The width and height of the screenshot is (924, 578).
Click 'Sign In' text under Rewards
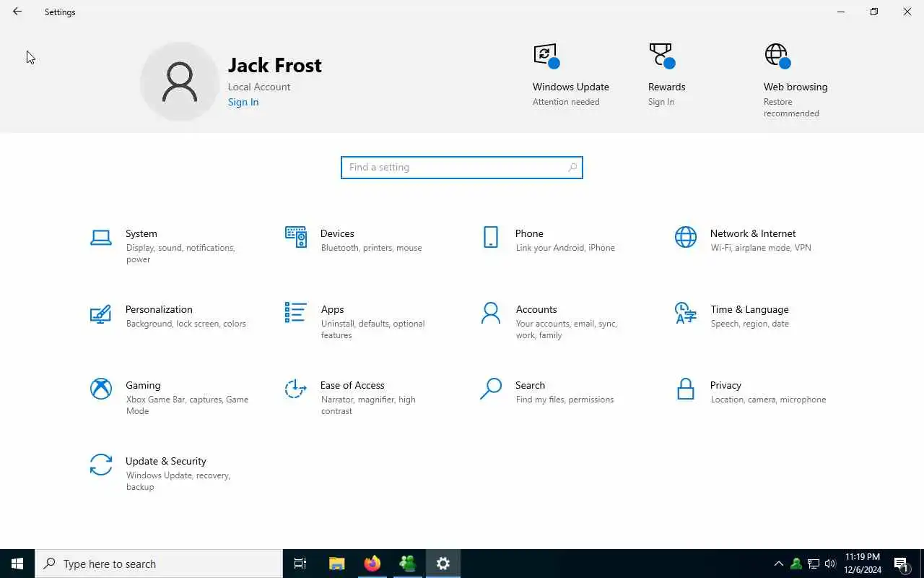tap(661, 102)
